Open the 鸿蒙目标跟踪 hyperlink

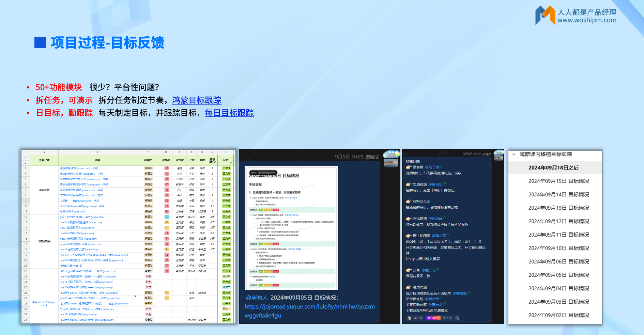coord(197,100)
